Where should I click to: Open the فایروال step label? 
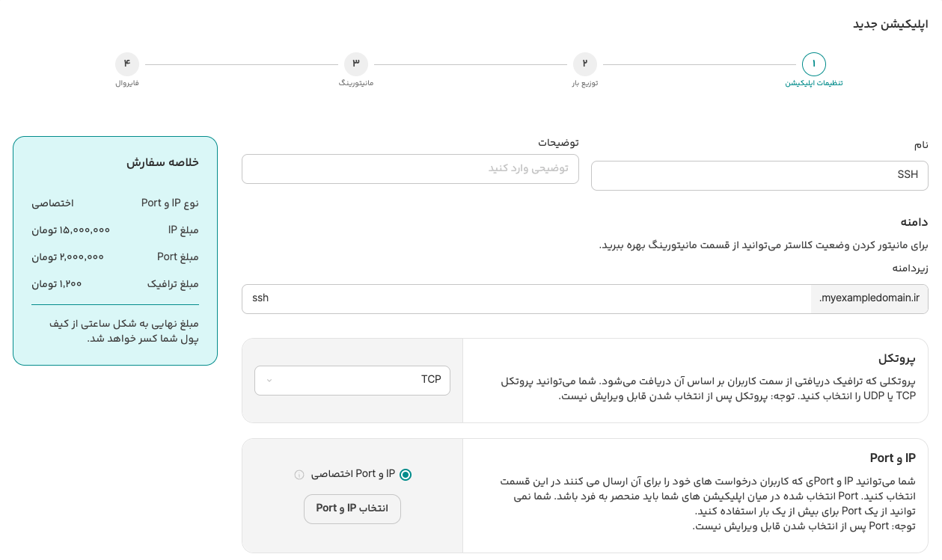pyautogui.click(x=127, y=83)
